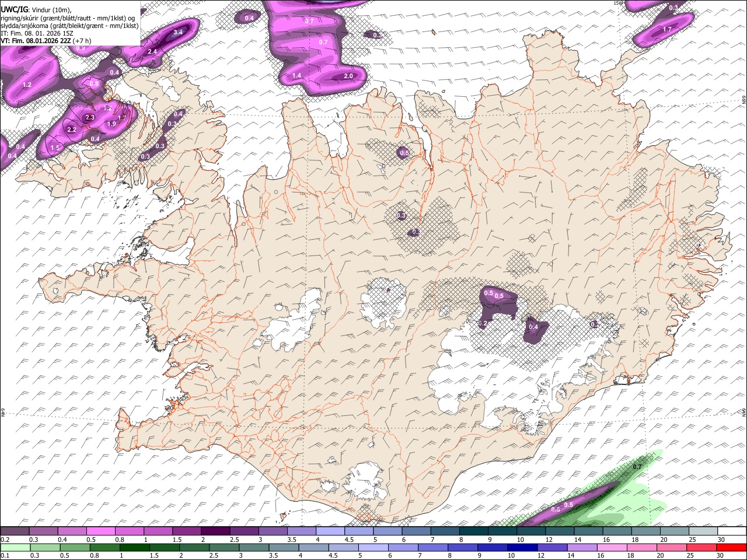Choose the lower legend blue swatch starting at 8

(463, 548)
